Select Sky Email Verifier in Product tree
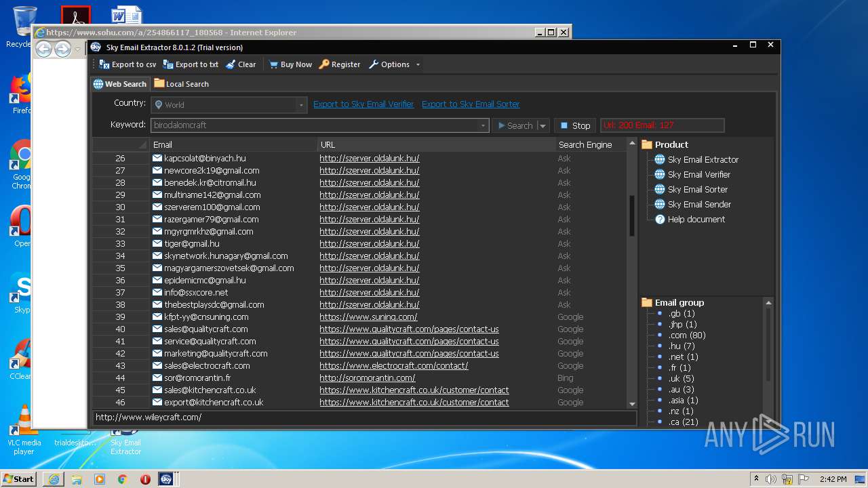This screenshot has width=868, height=488. pyautogui.click(x=699, y=175)
